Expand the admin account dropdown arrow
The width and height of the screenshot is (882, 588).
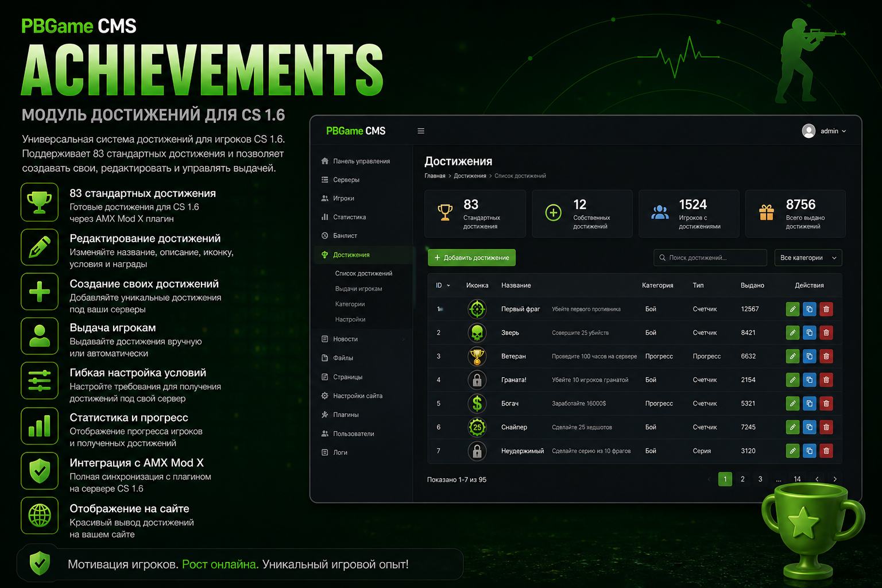(x=844, y=131)
